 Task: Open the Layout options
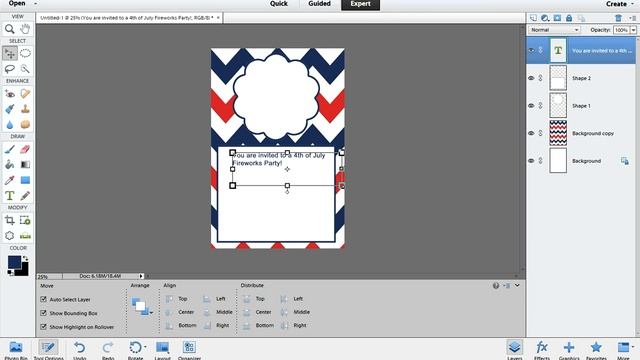(162, 350)
